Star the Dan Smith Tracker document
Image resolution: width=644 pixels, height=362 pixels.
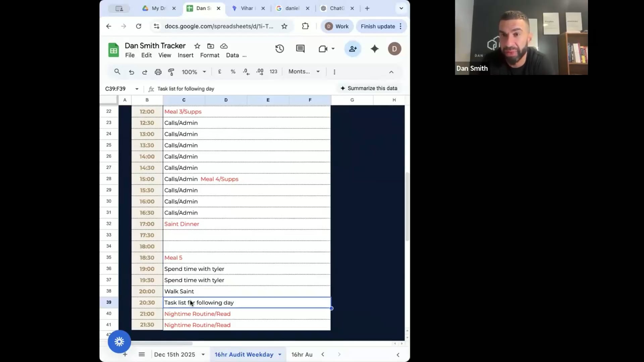(197, 46)
